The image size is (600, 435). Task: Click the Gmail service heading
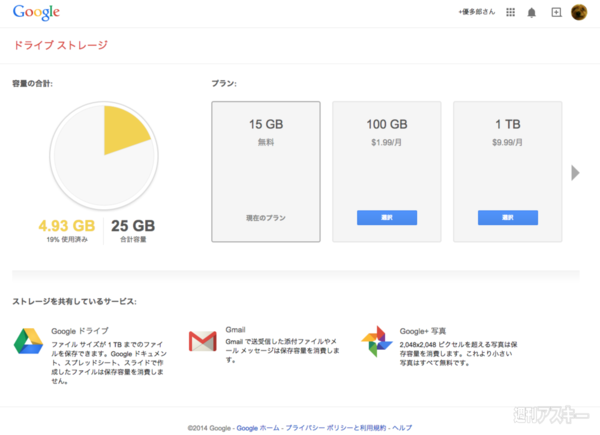235,330
